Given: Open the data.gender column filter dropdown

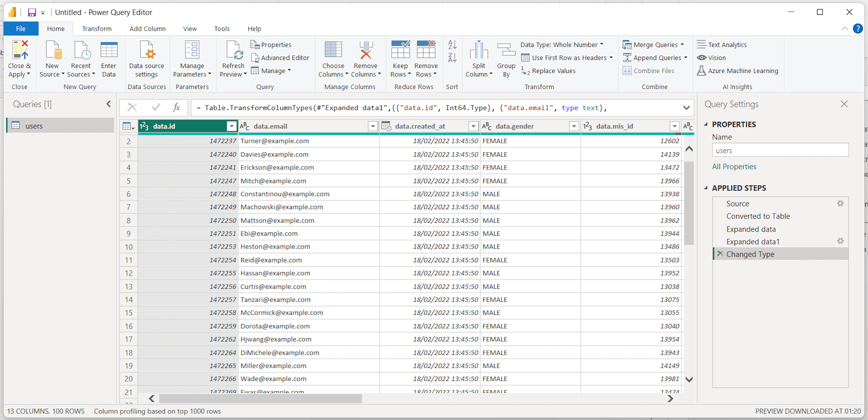Looking at the screenshot, I should click(x=574, y=126).
